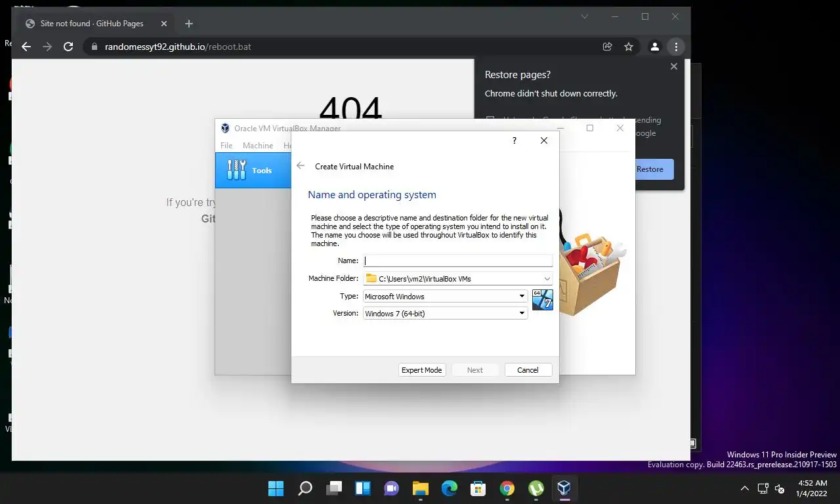Open File menu in VirtualBox Manager
This screenshot has width=840, height=504.
click(226, 146)
